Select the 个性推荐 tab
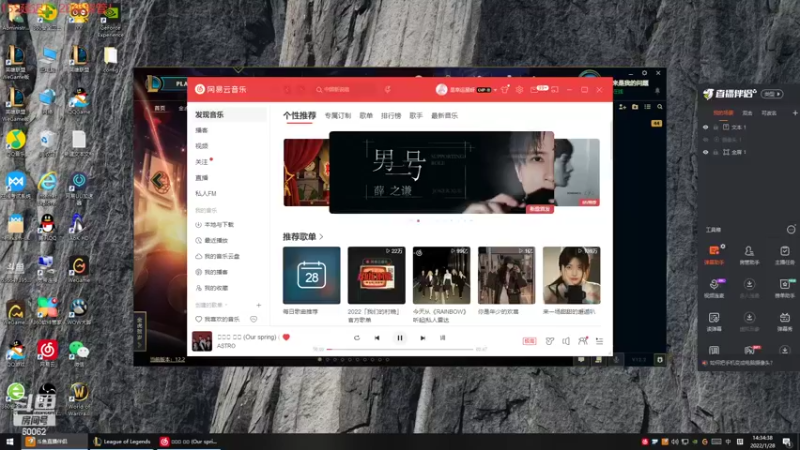This screenshot has width=800, height=450. coord(299,116)
